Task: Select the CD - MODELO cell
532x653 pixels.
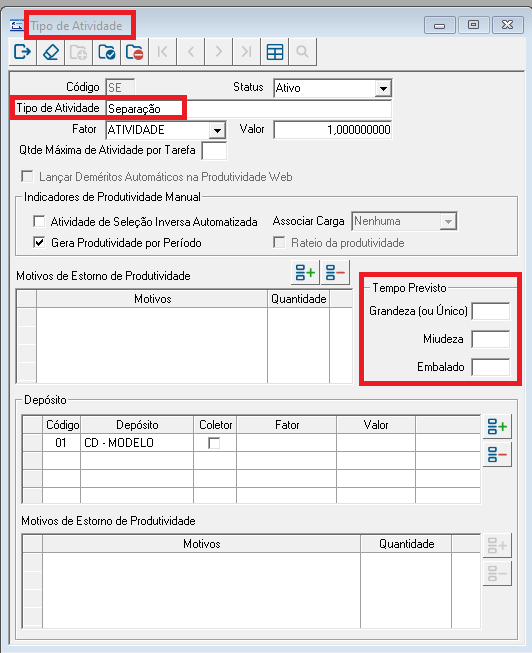Action: [x=137, y=443]
